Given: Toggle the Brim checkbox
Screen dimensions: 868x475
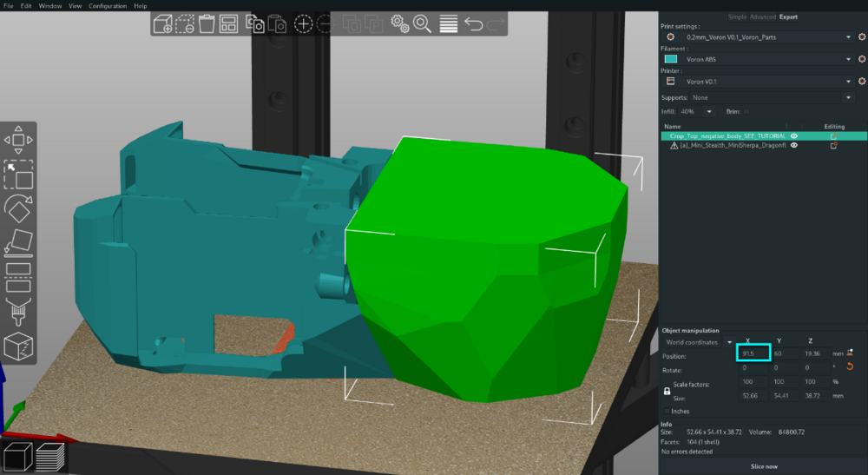Looking at the screenshot, I should 746,112.
